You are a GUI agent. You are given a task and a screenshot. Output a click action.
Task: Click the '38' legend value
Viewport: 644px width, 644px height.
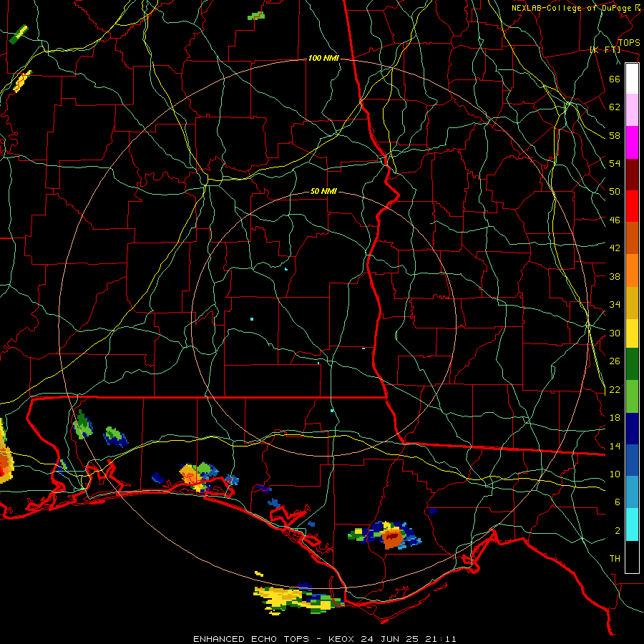[615, 276]
